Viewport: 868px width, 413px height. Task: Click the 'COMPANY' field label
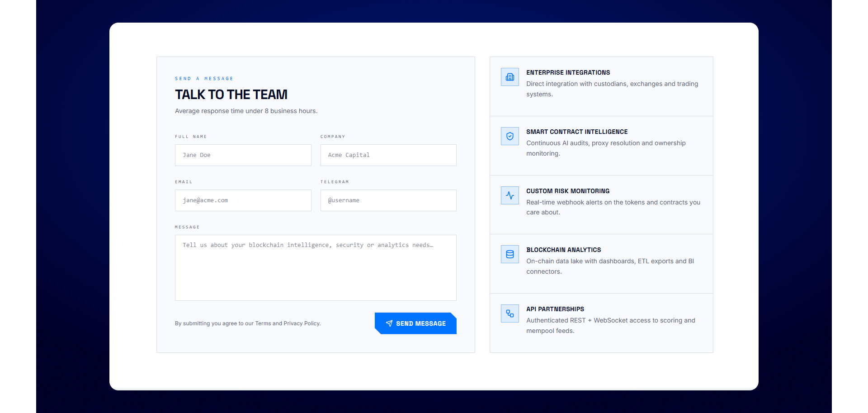click(333, 137)
